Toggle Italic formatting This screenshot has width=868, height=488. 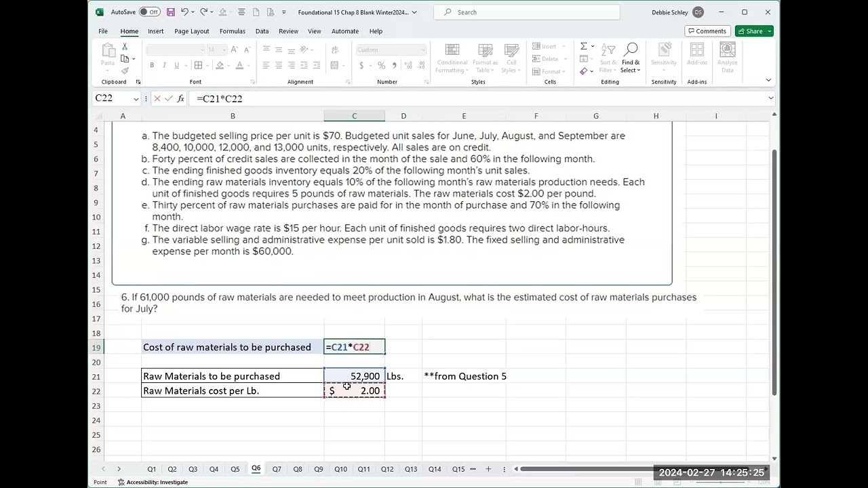(x=164, y=65)
